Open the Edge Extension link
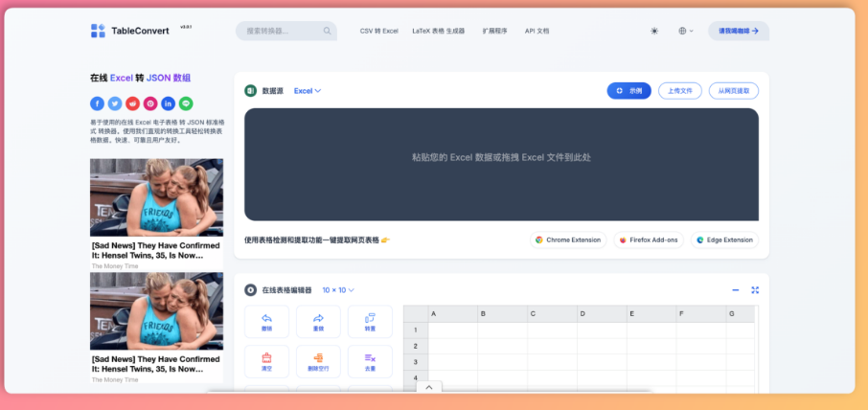This screenshot has height=410, width=868. 724,240
